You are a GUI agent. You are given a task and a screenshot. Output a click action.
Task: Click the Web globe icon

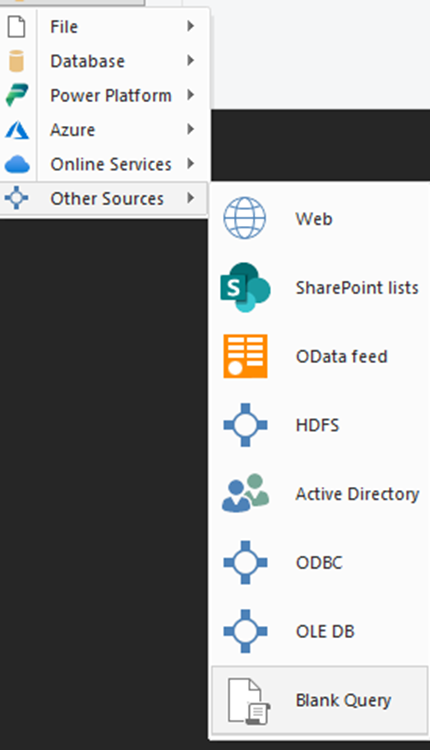245,218
